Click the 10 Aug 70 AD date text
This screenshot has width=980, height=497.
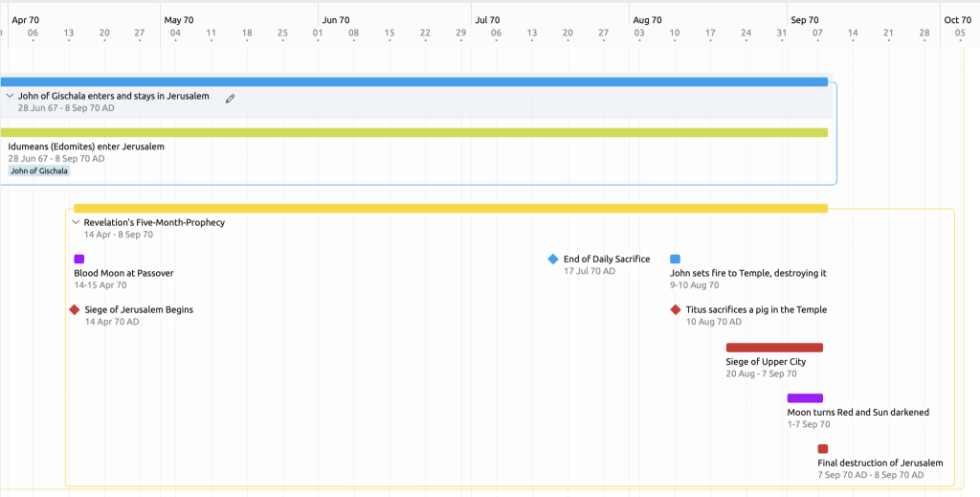714,322
